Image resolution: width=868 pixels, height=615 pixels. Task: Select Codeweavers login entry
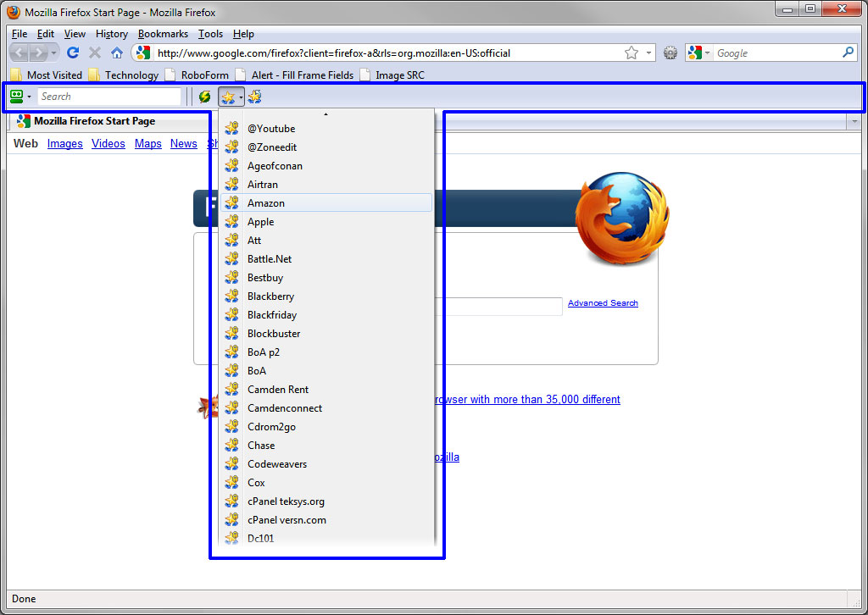click(326, 464)
